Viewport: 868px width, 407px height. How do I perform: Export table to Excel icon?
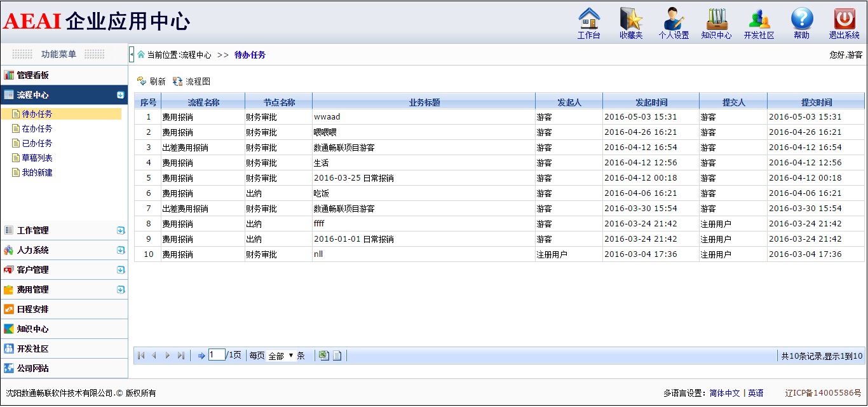click(324, 355)
